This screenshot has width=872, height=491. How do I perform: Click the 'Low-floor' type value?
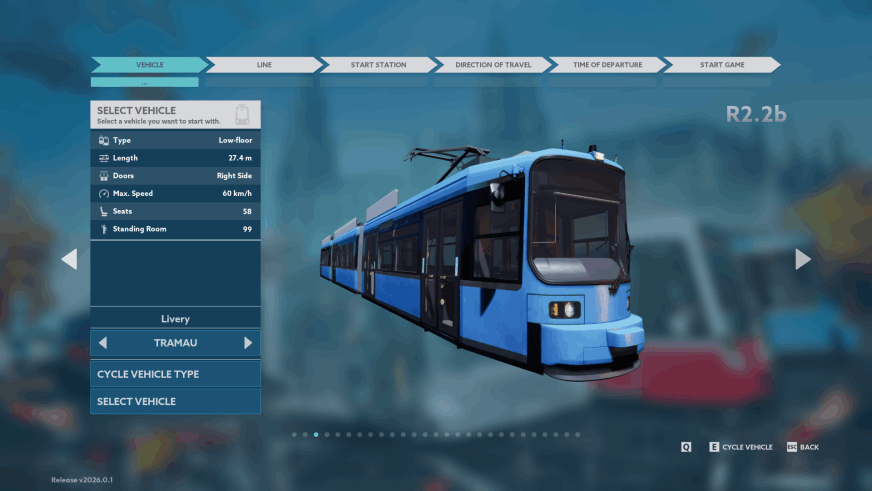(x=235, y=140)
